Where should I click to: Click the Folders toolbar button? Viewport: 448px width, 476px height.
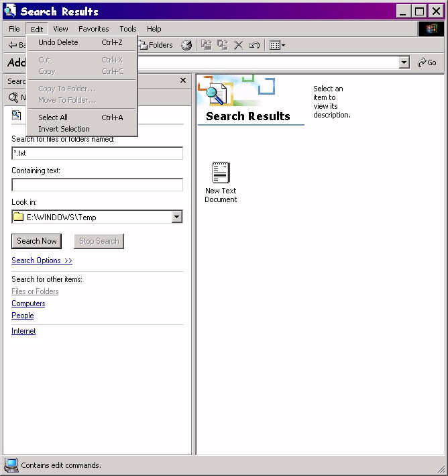click(x=156, y=45)
